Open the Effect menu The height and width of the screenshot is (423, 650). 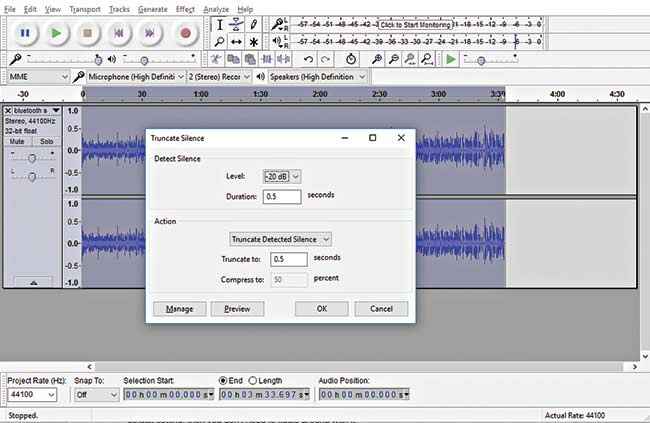tap(185, 9)
